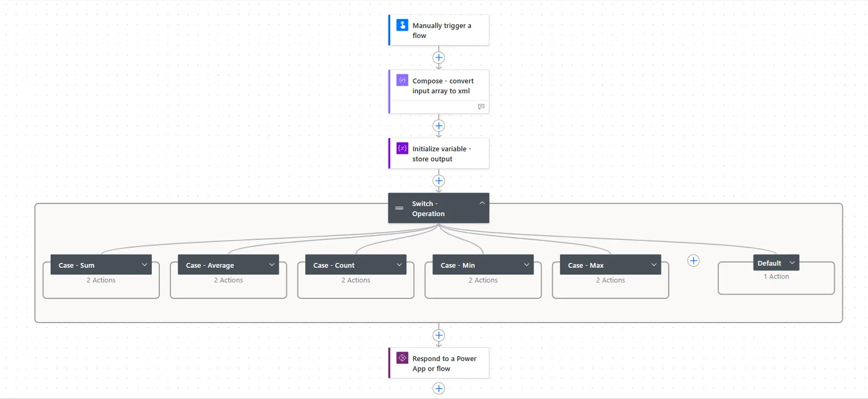Click the Switch Operation icon
Image resolution: width=868 pixels, height=399 pixels.
point(399,208)
